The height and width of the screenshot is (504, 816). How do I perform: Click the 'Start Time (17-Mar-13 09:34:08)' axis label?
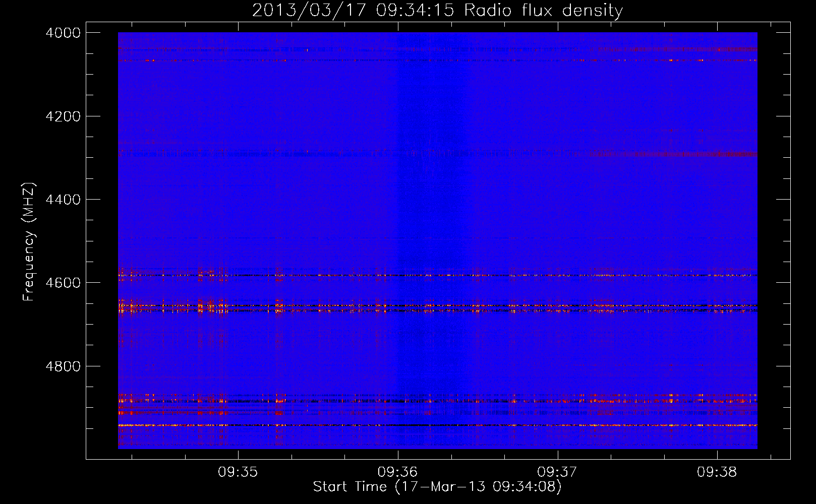pos(437,487)
